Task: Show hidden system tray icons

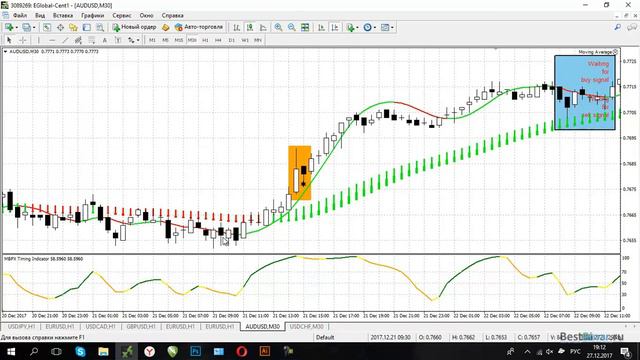Action: (527, 351)
